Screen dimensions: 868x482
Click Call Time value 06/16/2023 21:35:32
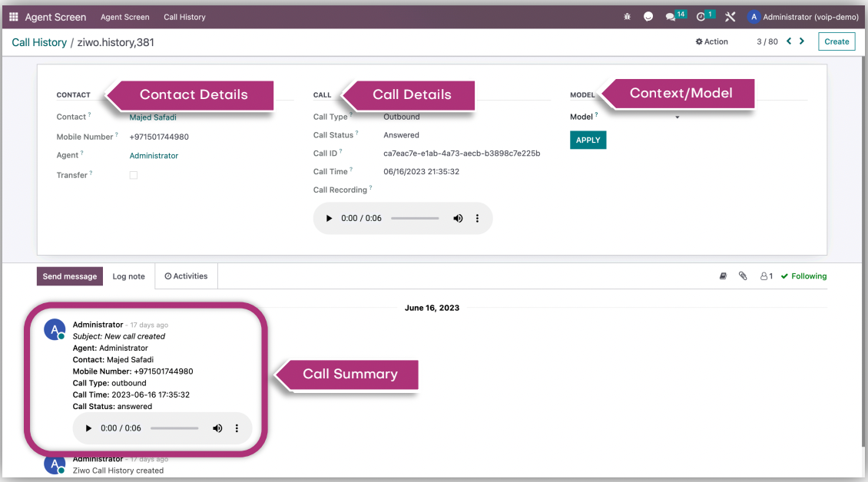pos(421,172)
